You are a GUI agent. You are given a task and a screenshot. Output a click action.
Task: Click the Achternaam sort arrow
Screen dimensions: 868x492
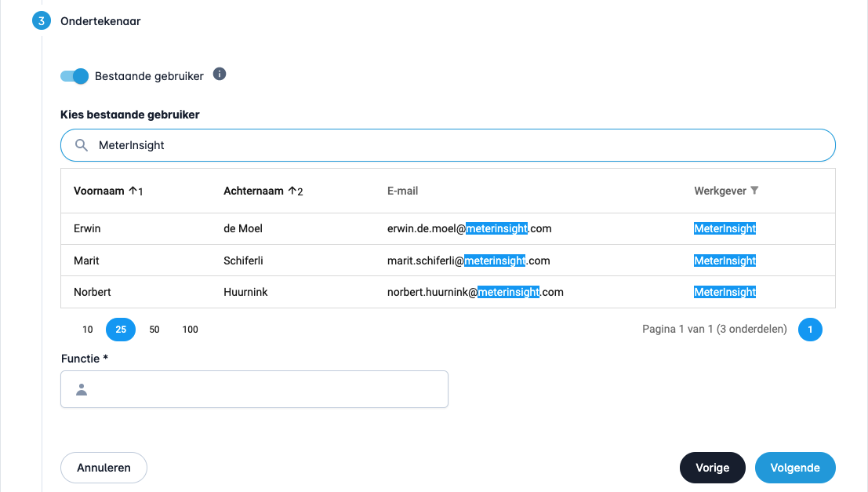point(294,191)
